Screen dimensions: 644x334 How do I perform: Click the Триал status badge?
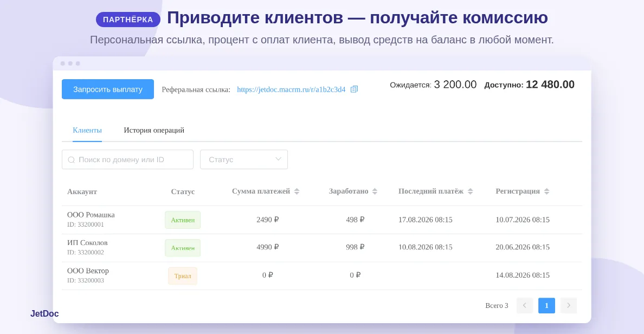(x=183, y=275)
